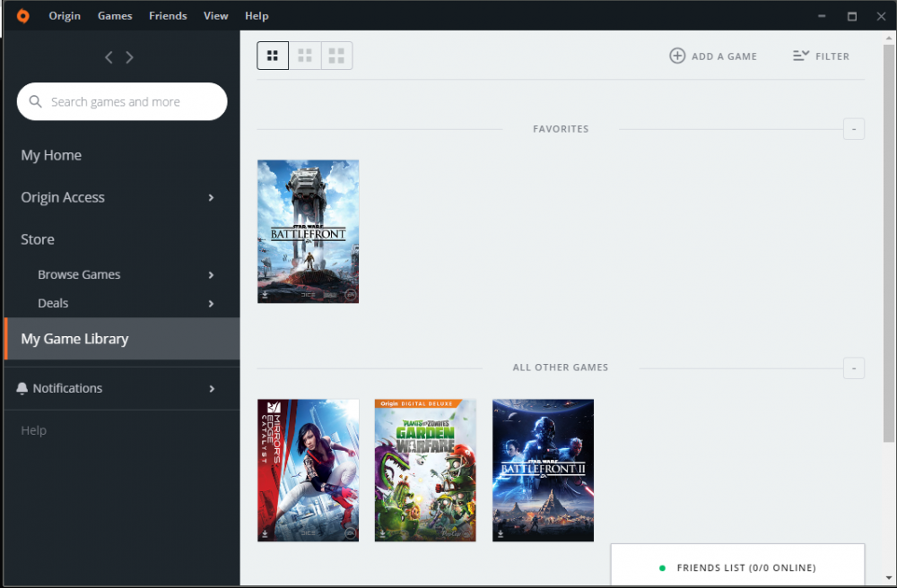Expand the Origin Access submenu
The width and height of the screenshot is (897, 588).
coord(211,198)
